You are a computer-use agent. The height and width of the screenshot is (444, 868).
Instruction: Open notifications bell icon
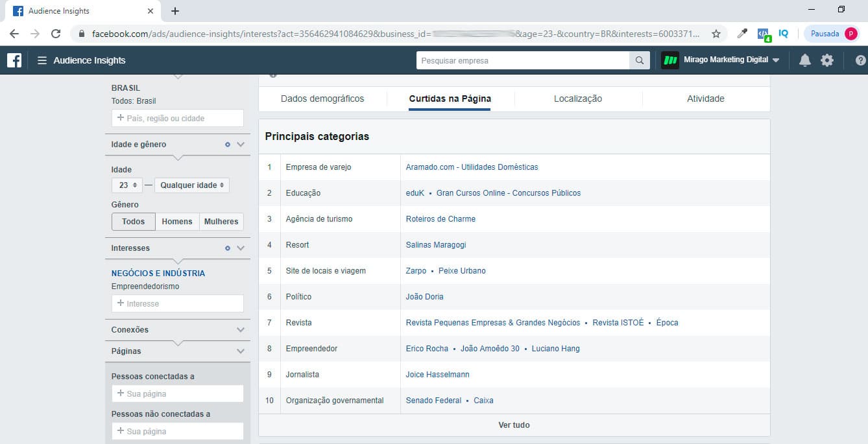[805, 60]
